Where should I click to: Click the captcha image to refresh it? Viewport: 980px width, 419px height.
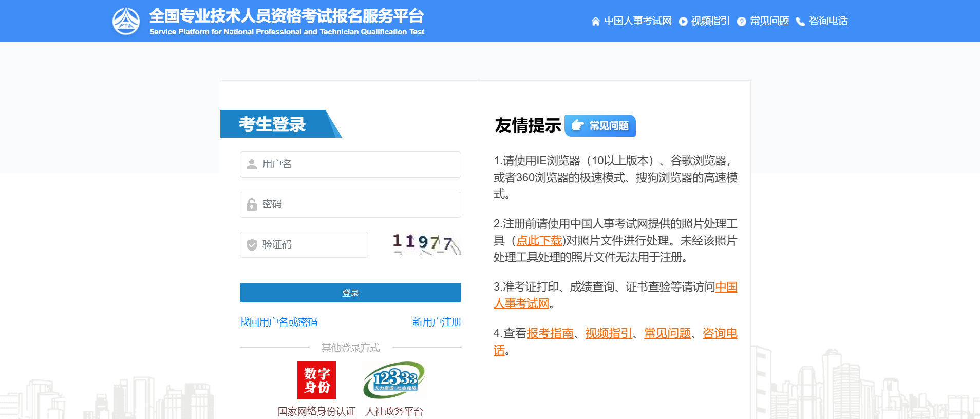[426, 244]
